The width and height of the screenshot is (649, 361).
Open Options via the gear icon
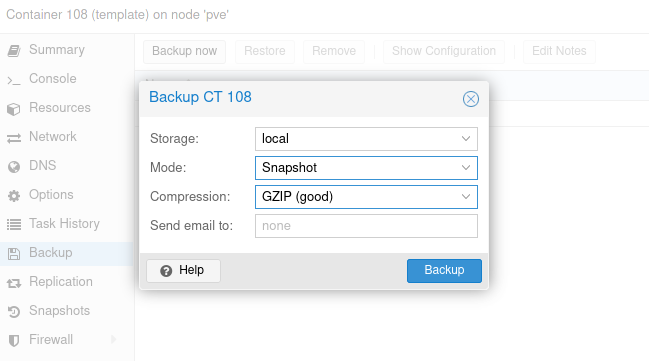(x=14, y=195)
